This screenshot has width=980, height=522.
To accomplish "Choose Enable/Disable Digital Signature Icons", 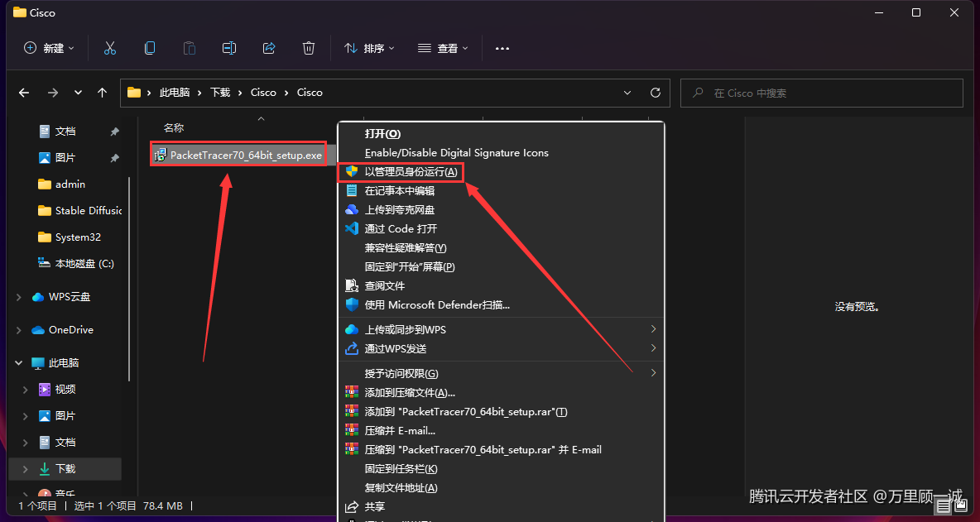I will click(456, 152).
